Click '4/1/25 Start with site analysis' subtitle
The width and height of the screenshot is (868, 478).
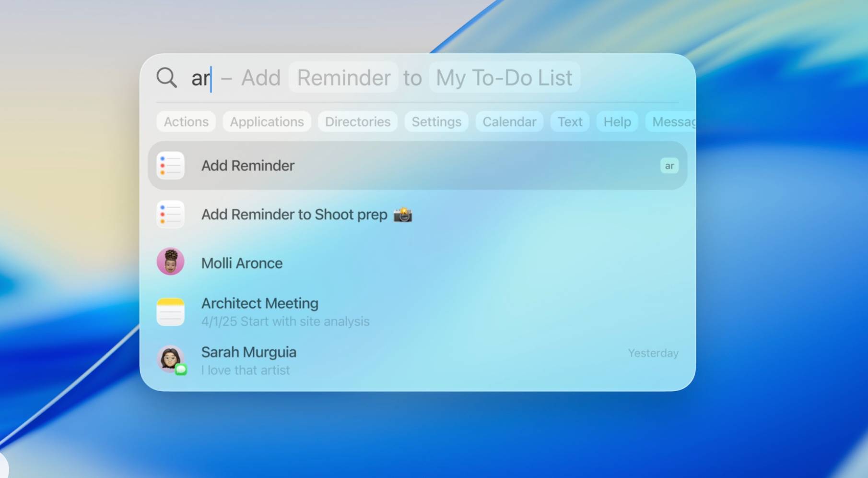pos(285,321)
